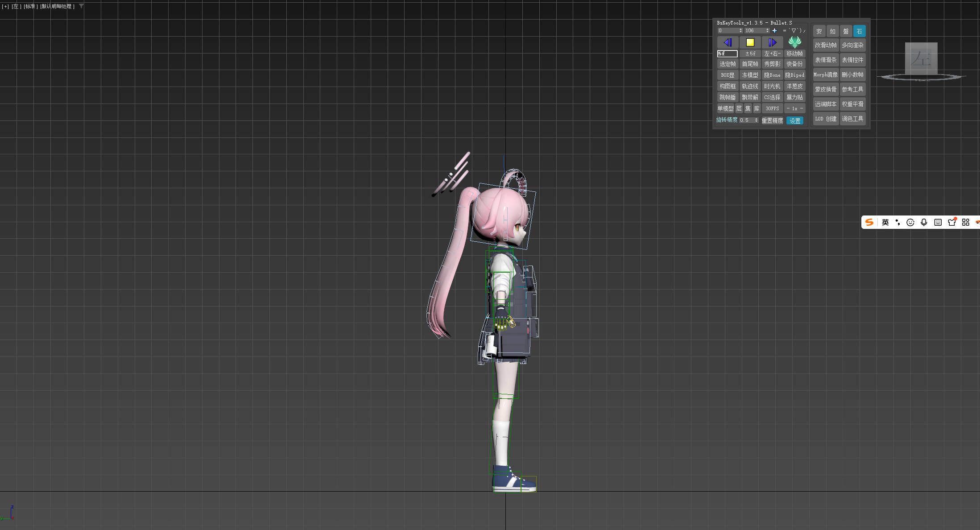This screenshot has width=980, height=530.
Task: Open the Sogou soft keyboard icon
Action: click(x=938, y=222)
